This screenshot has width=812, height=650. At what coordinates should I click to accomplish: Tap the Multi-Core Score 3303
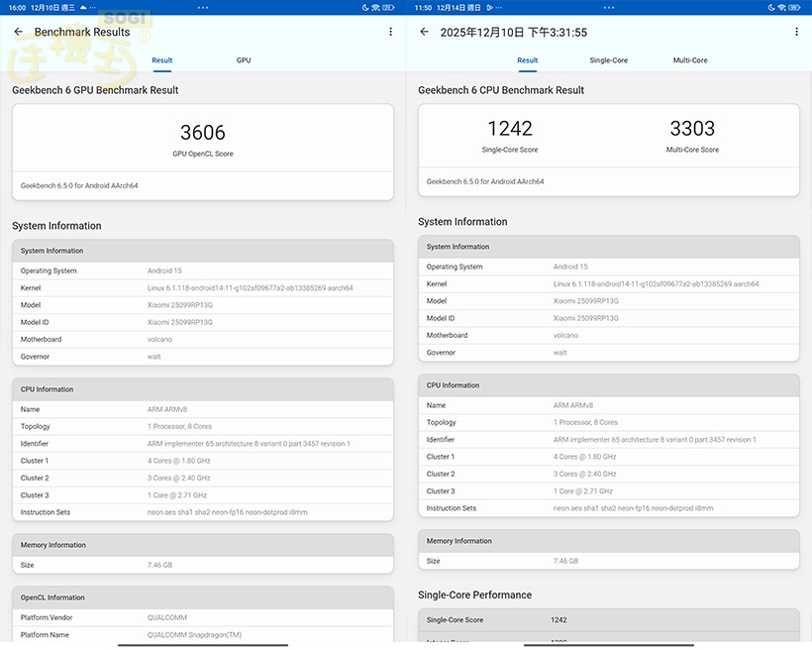point(693,128)
